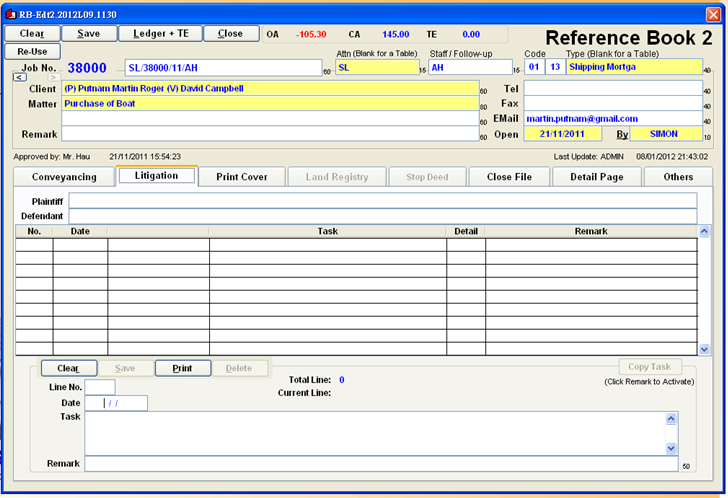Image resolution: width=728 pixels, height=498 pixels.
Task: Select the Litigation tab
Action: click(156, 175)
